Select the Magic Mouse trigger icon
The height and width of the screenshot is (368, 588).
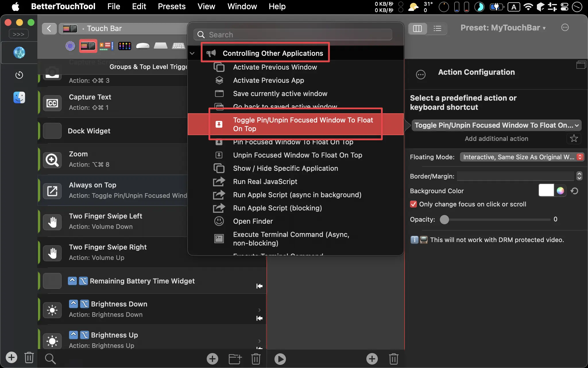pos(143,46)
